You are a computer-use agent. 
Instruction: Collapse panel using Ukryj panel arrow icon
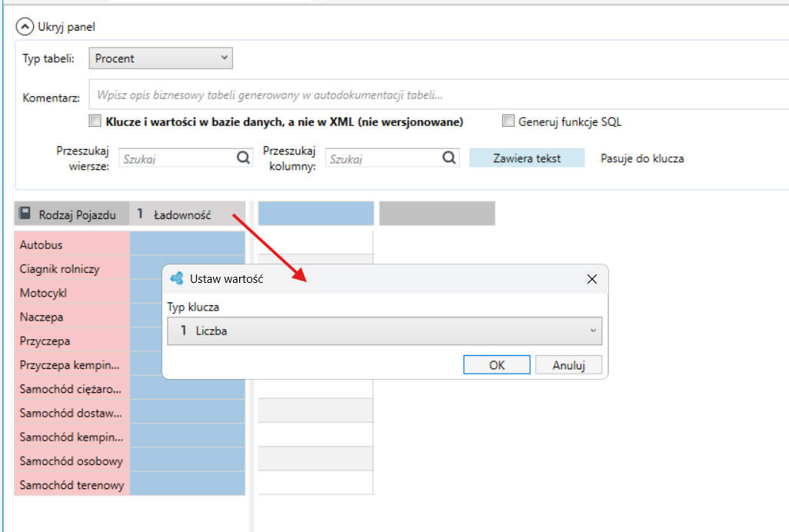[25, 27]
